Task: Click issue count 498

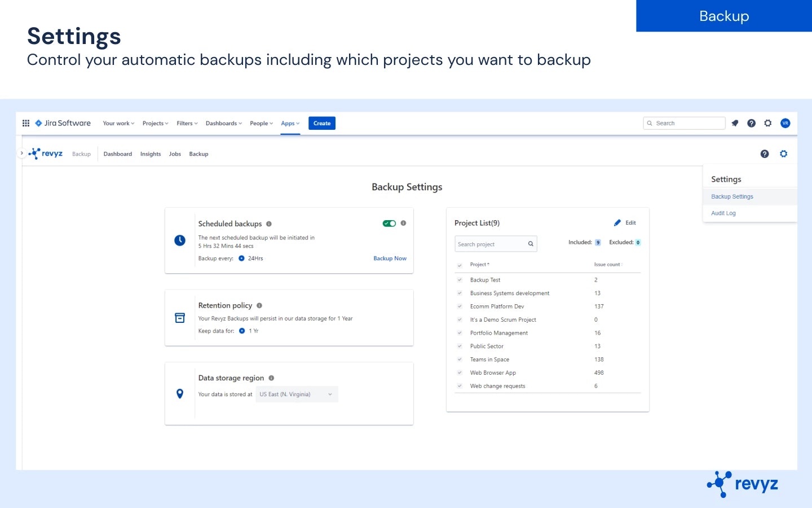Action: [599, 373]
